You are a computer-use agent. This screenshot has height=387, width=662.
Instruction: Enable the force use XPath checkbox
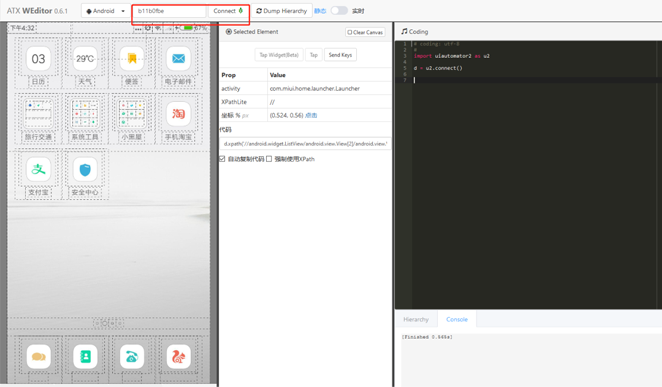pos(269,159)
